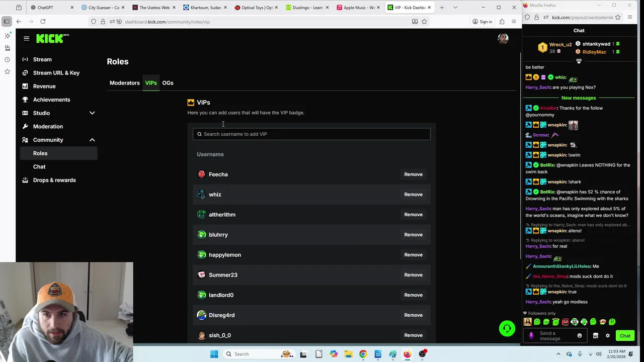Select the Jesus picture emote in quick emotes
The height and width of the screenshot is (362, 644).
tap(527, 322)
